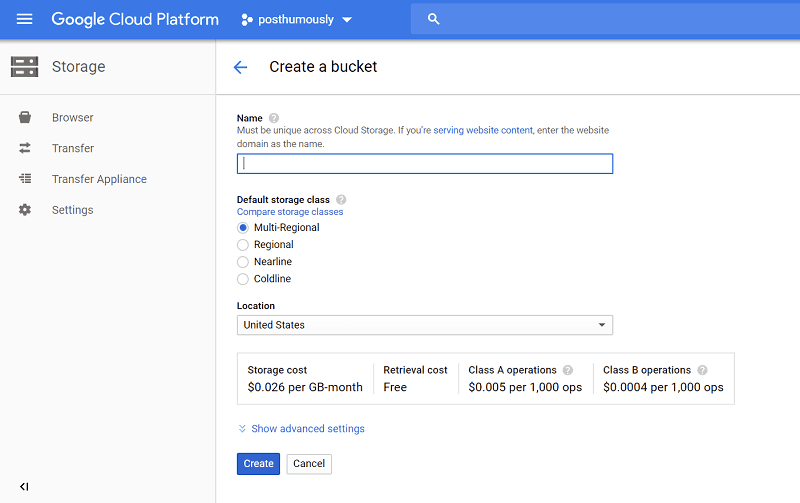Open the Location dropdown showing United States
The height and width of the screenshot is (503, 800).
coord(424,325)
